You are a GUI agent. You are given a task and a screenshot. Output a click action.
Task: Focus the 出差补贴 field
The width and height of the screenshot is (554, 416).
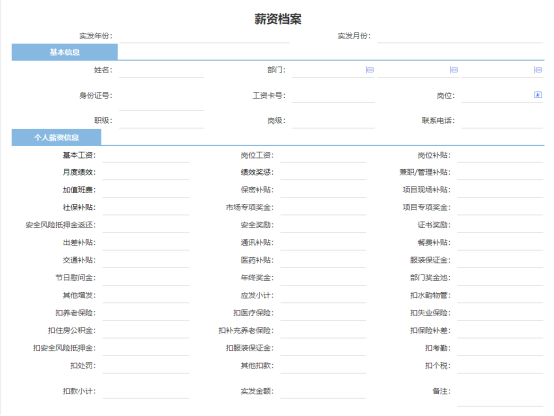[146, 243]
